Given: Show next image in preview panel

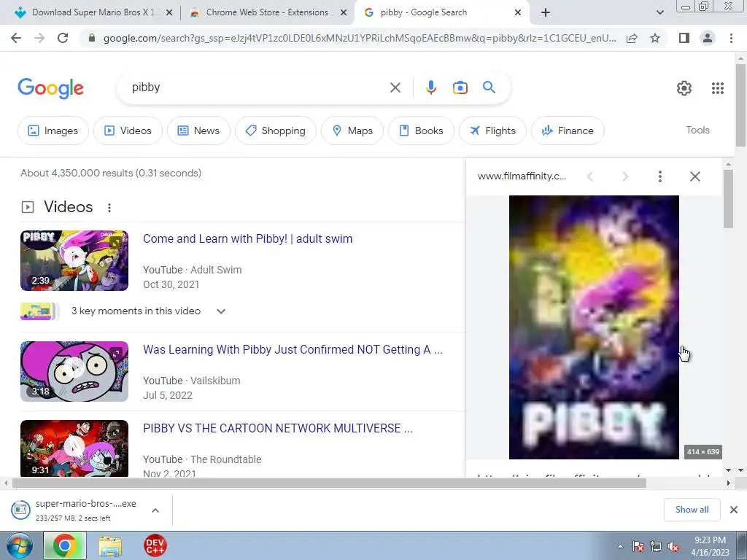Looking at the screenshot, I should coord(625,176).
